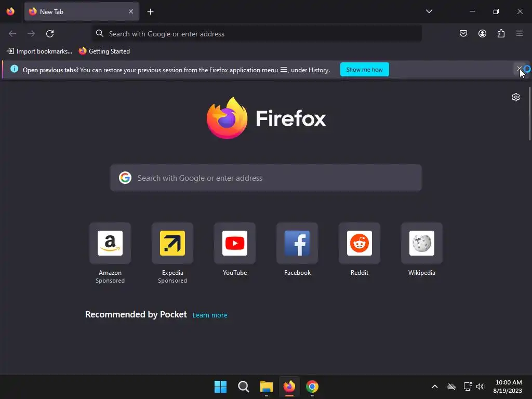Select the New Tab tab
532x399 pixels.
coord(82,11)
